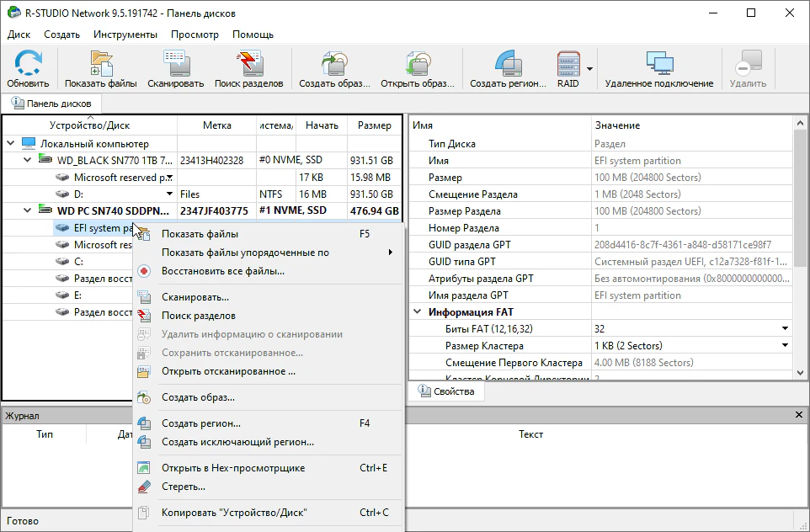
Task: Open Удаленное подключение from the toolbar
Action: click(658, 69)
